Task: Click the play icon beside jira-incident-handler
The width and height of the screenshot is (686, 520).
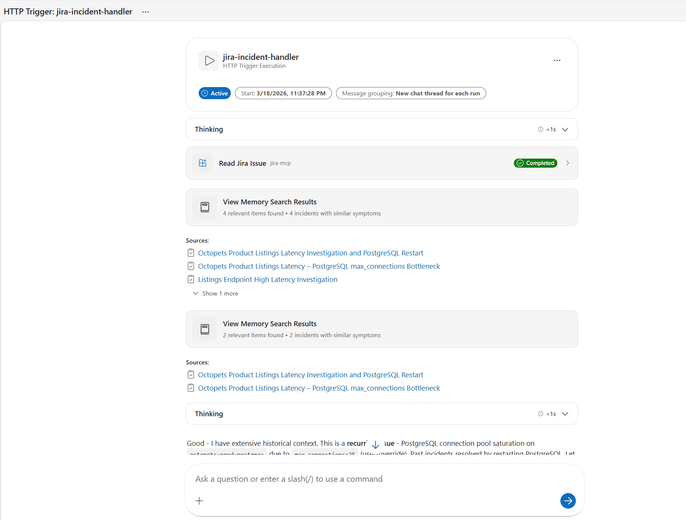Action: tap(208, 61)
